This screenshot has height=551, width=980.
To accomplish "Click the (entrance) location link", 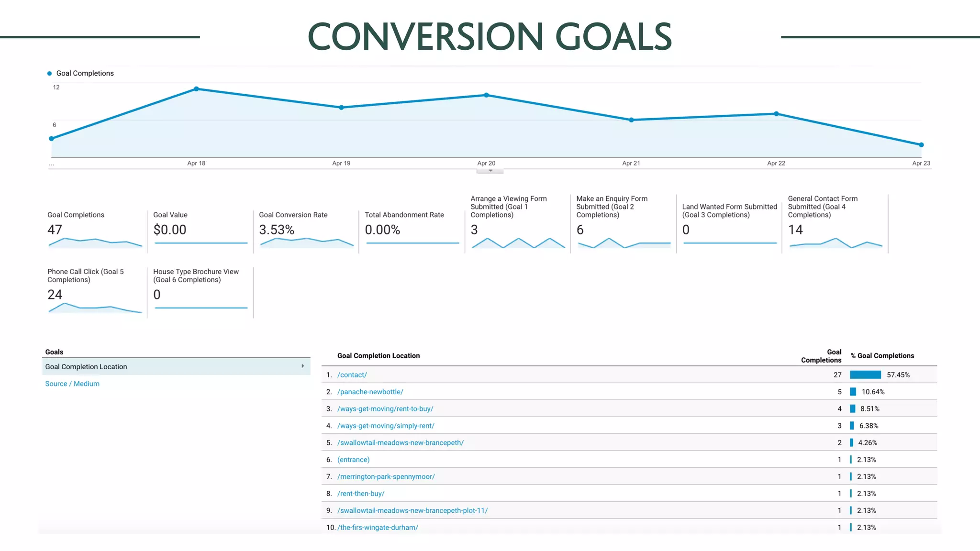I will click(353, 460).
